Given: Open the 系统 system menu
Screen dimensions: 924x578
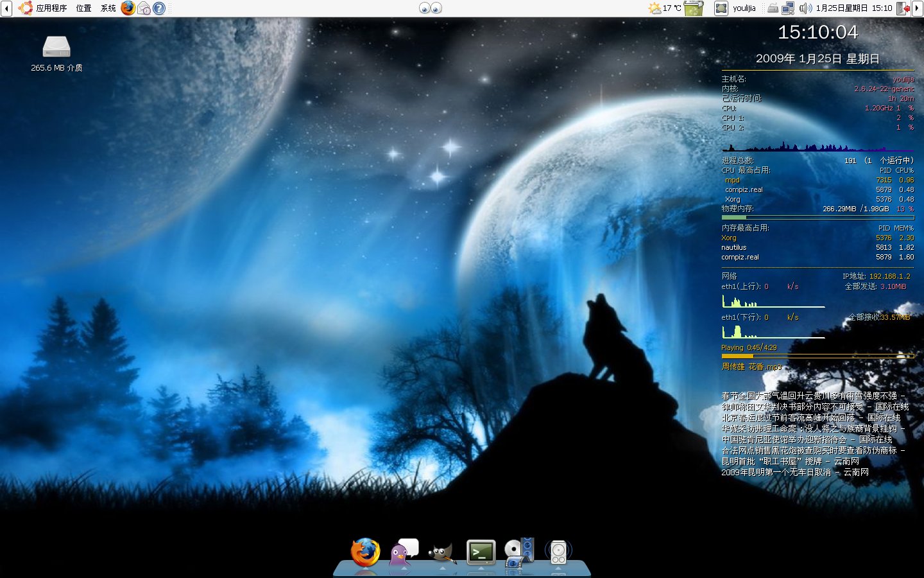Looking at the screenshot, I should (x=108, y=8).
